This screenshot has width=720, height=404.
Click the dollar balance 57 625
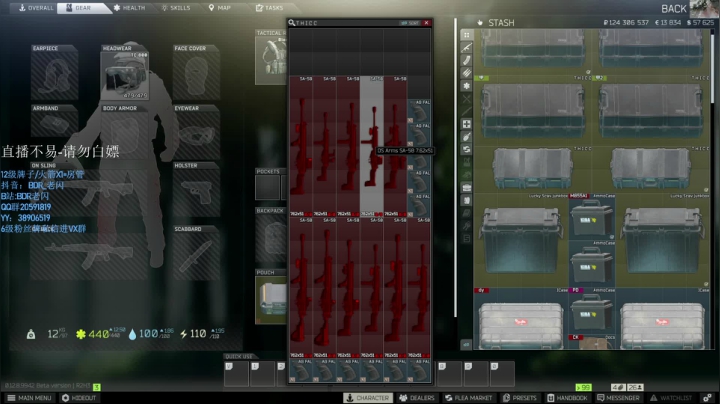pos(700,22)
